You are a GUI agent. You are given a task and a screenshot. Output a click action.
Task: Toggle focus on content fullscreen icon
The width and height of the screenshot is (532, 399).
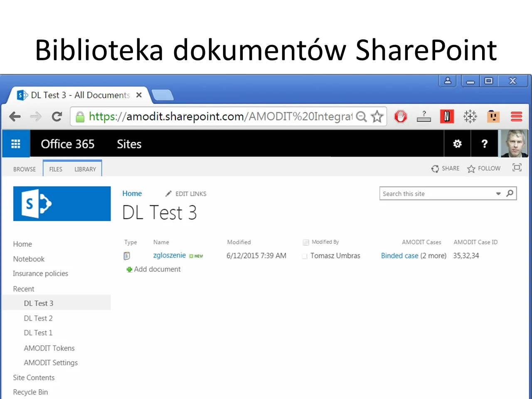pyautogui.click(x=517, y=167)
